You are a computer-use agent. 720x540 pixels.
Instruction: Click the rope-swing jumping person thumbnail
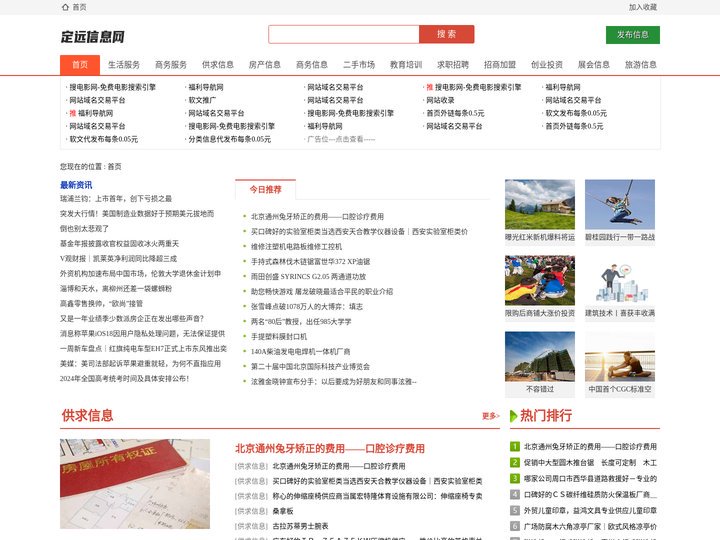coord(620,204)
